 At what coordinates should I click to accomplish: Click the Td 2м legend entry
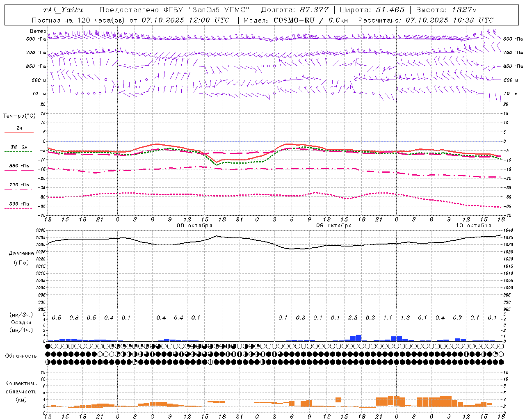click(19, 147)
